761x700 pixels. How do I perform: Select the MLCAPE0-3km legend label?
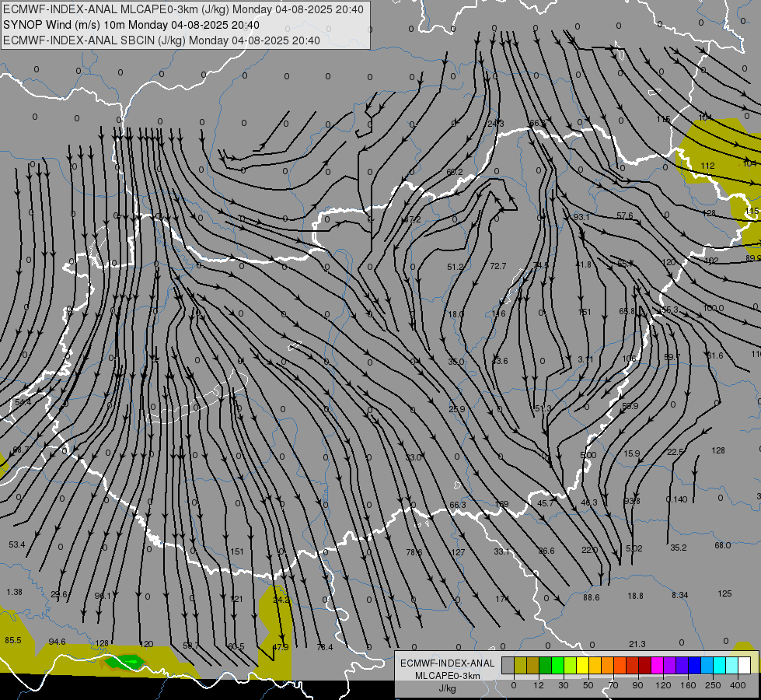coord(447,676)
